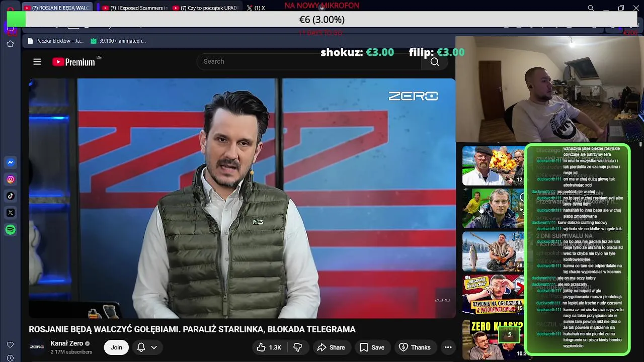Open 'Dzwonię na ogłoszenia z Patodeweloper' thumbnail
This screenshot has width=644, height=362.
coord(493,294)
